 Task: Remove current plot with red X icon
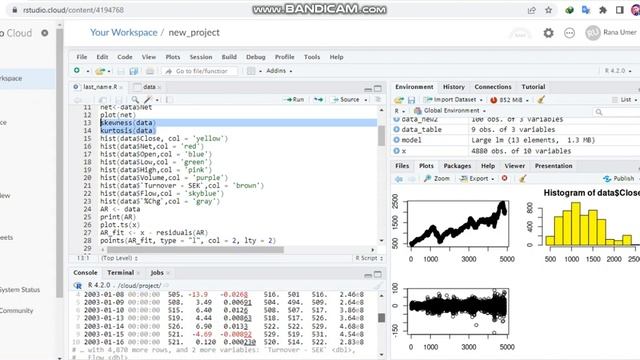pyautogui.click(x=504, y=178)
